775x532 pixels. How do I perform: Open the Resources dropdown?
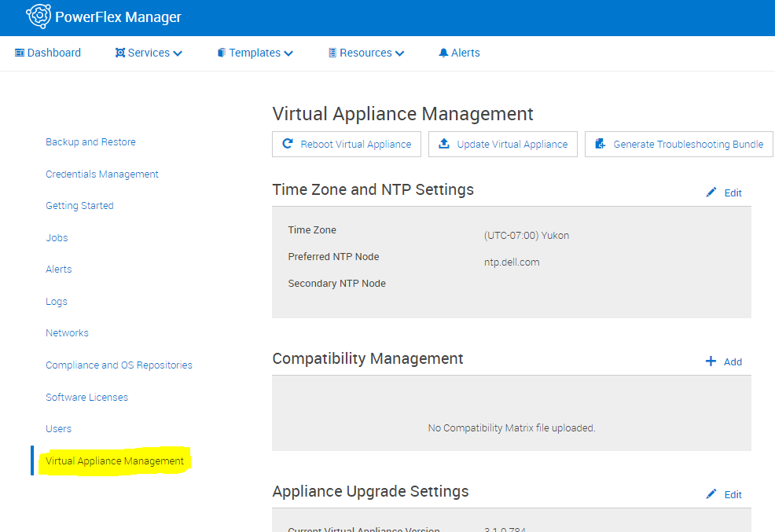[x=365, y=53]
